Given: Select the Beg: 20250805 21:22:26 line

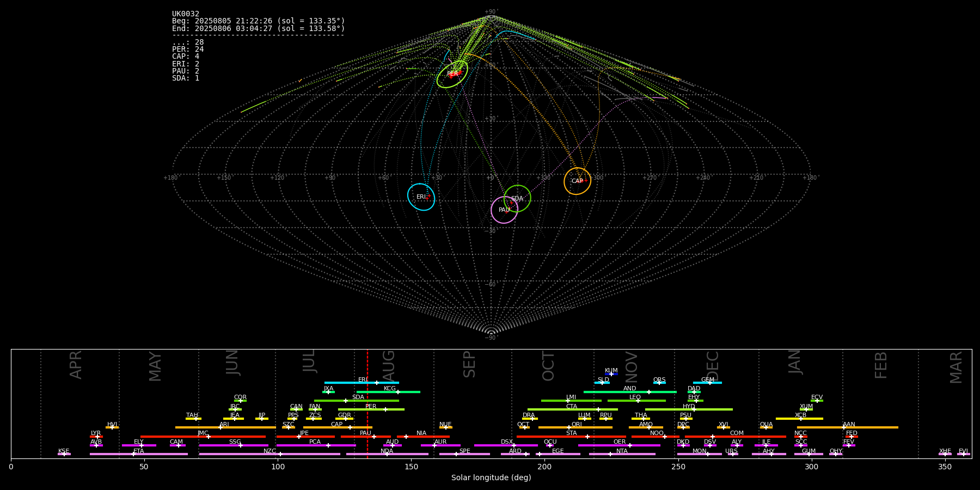Looking at the screenshot, I should click(x=259, y=21).
